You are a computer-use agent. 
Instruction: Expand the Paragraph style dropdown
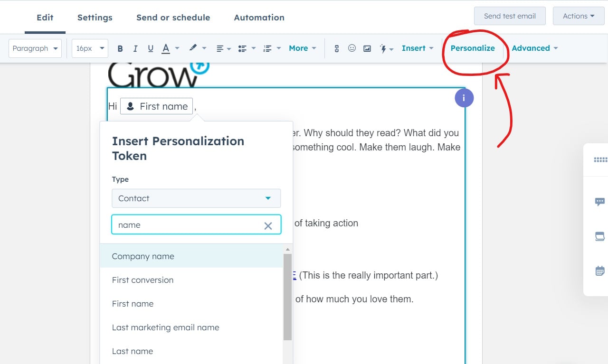point(35,48)
